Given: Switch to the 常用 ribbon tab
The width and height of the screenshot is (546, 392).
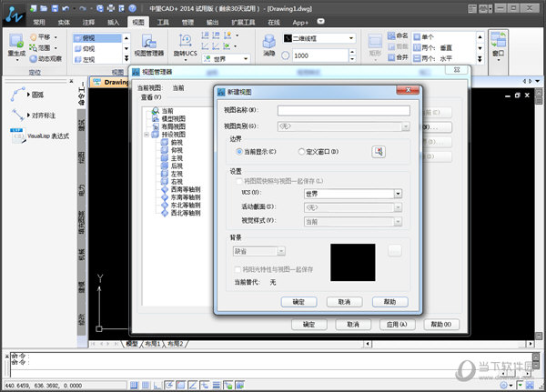Looking at the screenshot, I should coord(39,22).
